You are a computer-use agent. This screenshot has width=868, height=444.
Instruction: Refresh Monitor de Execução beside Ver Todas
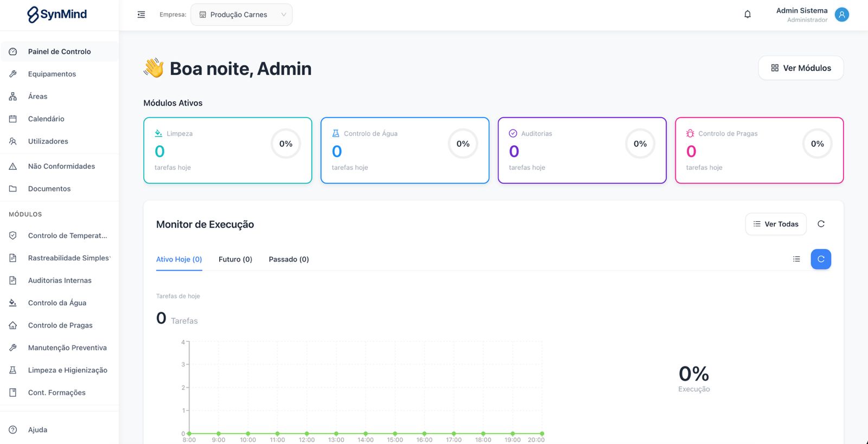click(821, 224)
